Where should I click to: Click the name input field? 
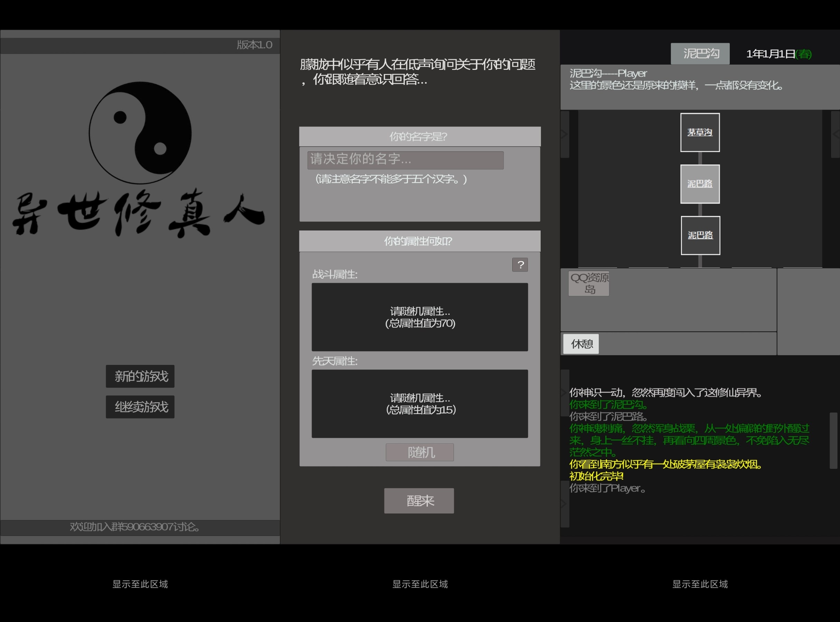(x=405, y=160)
